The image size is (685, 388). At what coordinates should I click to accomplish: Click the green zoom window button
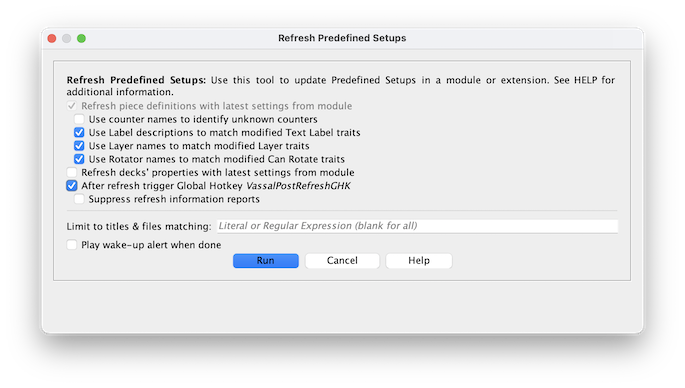click(81, 38)
